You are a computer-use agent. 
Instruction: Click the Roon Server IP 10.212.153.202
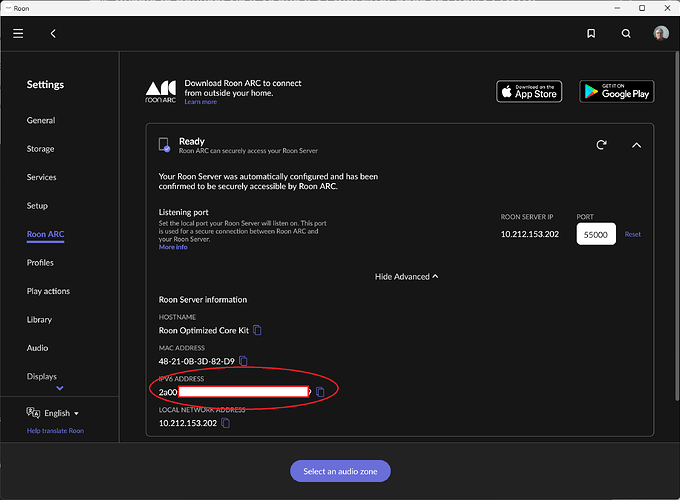(530, 234)
